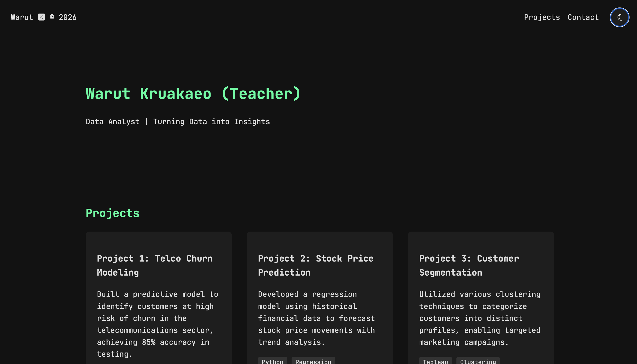Select the Clustering tag
Screen dimensions: 637x364
(478, 361)
